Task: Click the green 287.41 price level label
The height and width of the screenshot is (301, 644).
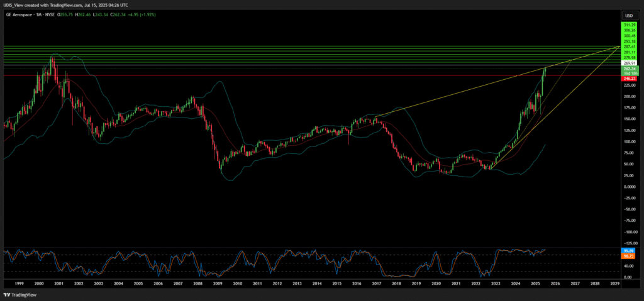Action: coord(628,47)
